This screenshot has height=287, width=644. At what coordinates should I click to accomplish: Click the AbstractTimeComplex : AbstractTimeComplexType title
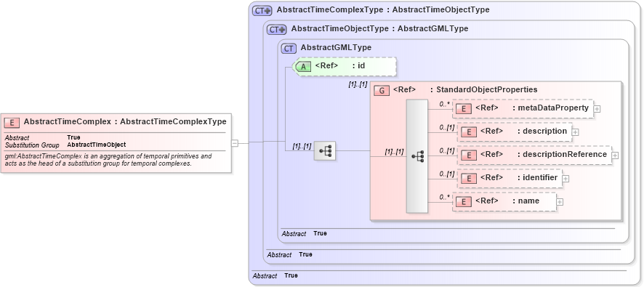coord(125,121)
